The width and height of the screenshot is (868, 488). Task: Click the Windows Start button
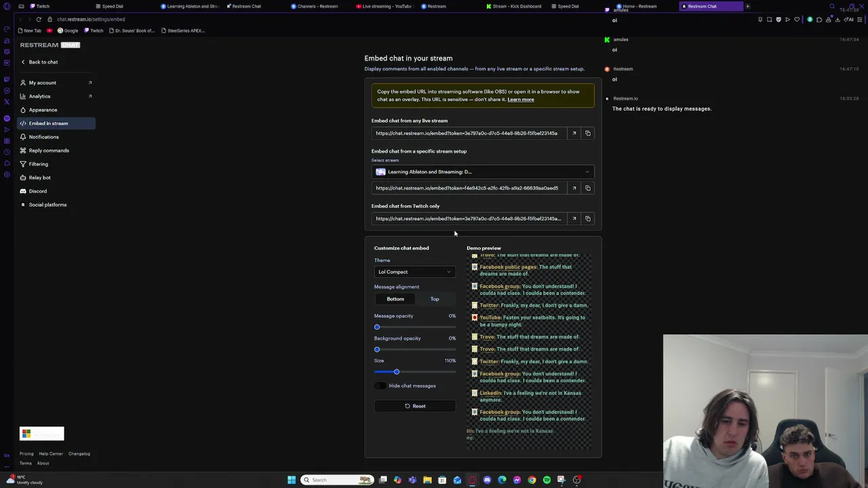point(292,480)
